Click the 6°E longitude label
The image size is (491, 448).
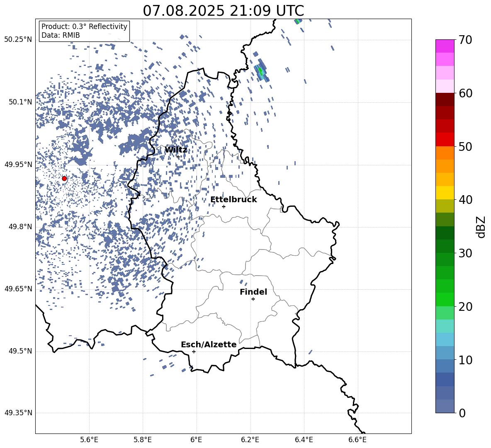coord(196,440)
